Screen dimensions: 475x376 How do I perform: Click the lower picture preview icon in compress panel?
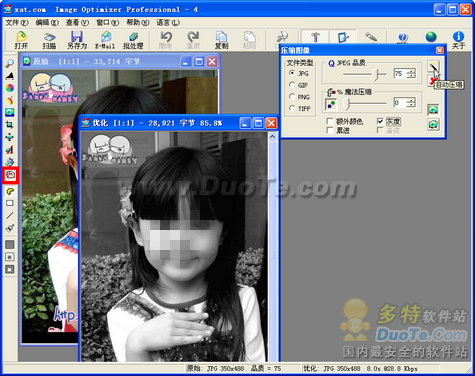[433, 125]
